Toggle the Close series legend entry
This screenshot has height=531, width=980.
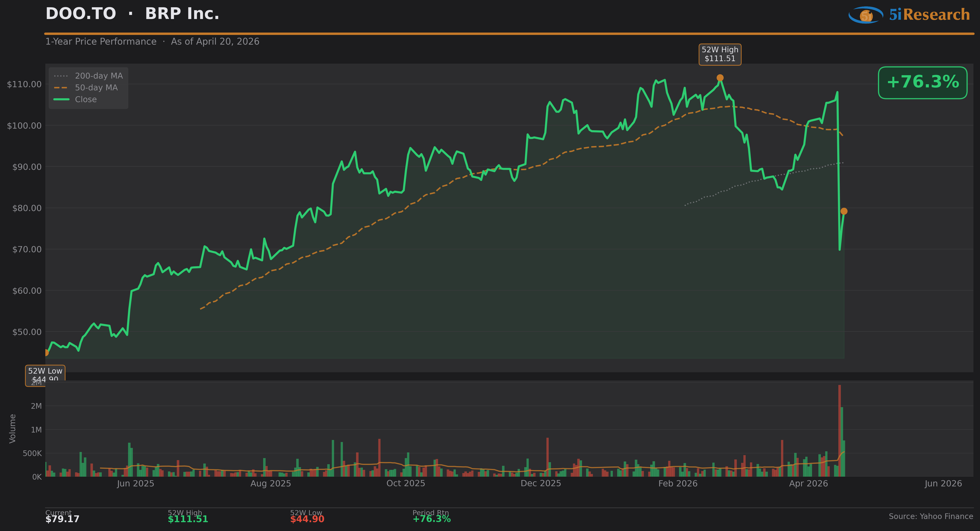point(86,100)
